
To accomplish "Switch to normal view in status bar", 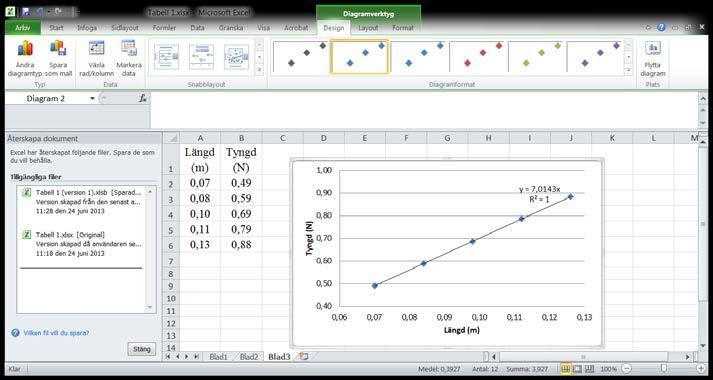I will click(566, 369).
